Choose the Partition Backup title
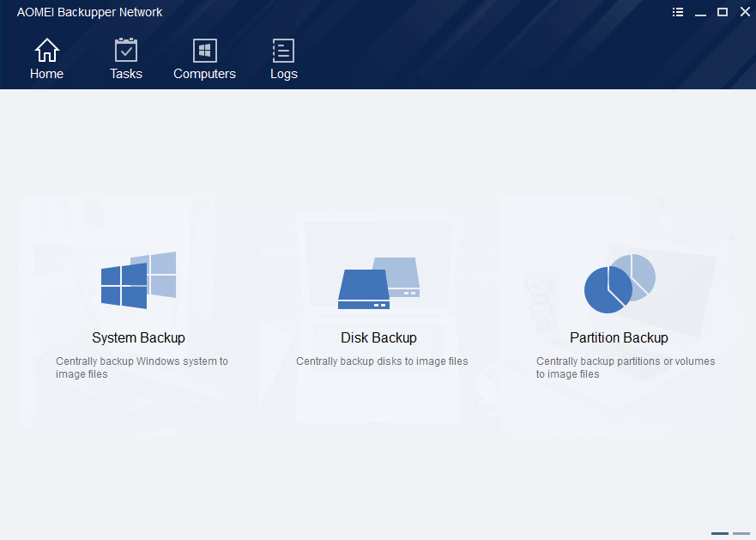This screenshot has width=756, height=540. (x=619, y=337)
